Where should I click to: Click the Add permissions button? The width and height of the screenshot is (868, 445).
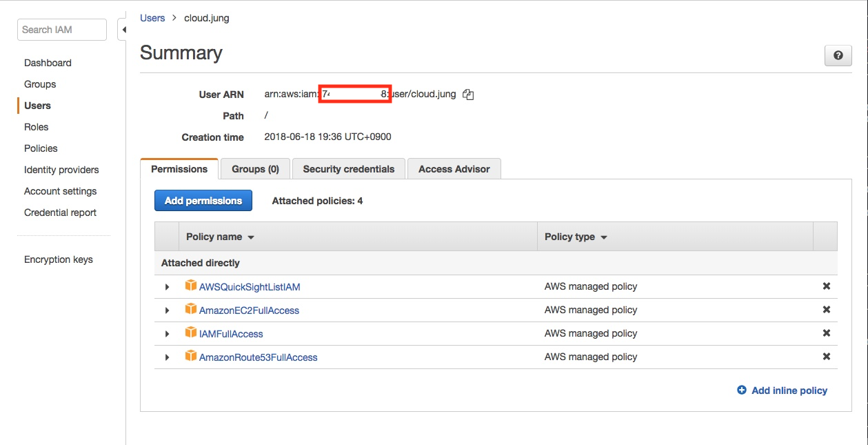203,201
